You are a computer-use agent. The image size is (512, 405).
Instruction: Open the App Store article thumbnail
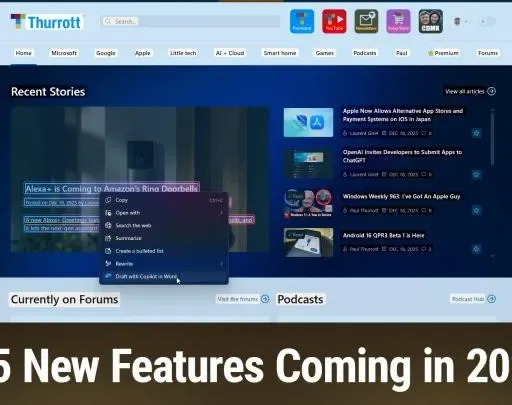tap(308, 122)
